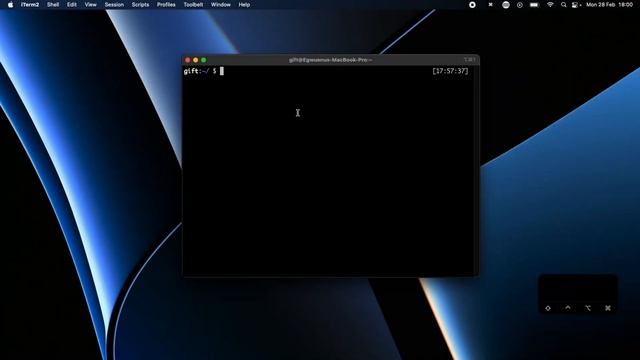Screen dimensions: 640x360
Task: Click the Mon 28 Feb clock
Action: click(x=609, y=5)
